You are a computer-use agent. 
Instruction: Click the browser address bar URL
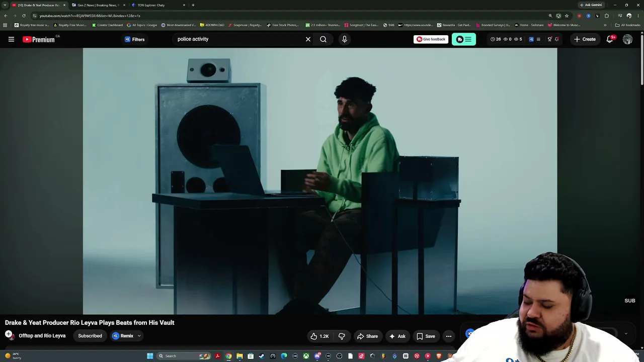click(x=90, y=16)
